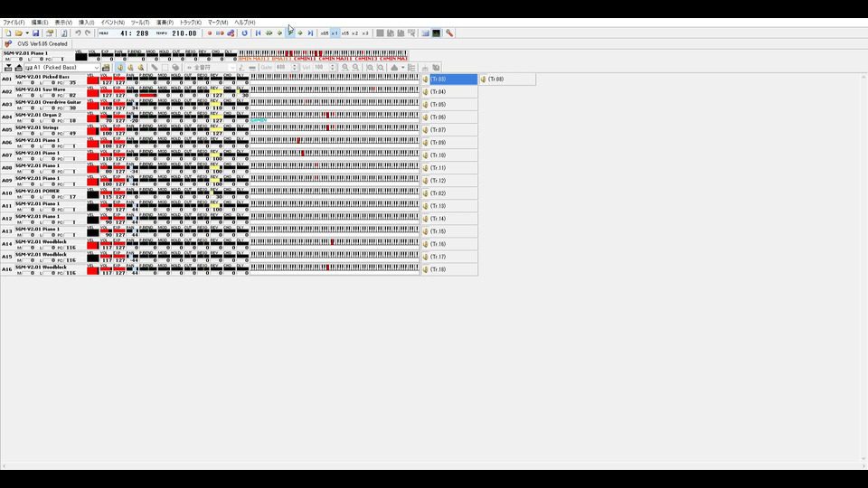Click the A02 Saw Wave track name
Viewport: 868px width, 488px height.
point(41,89)
